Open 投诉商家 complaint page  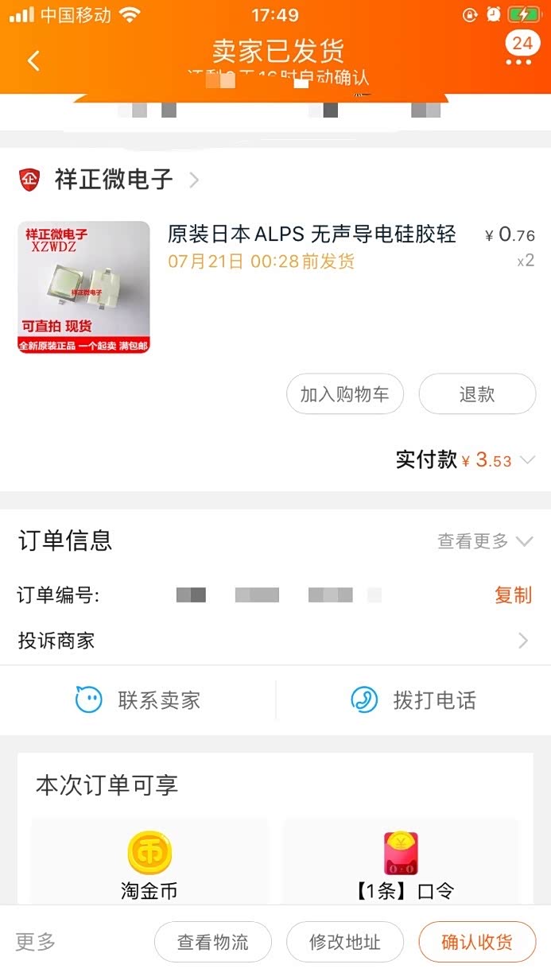pos(275,641)
